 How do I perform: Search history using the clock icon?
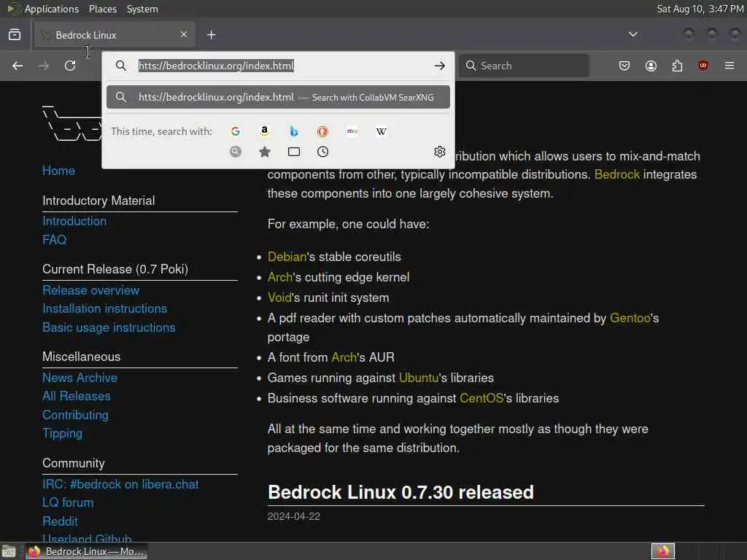click(x=323, y=152)
